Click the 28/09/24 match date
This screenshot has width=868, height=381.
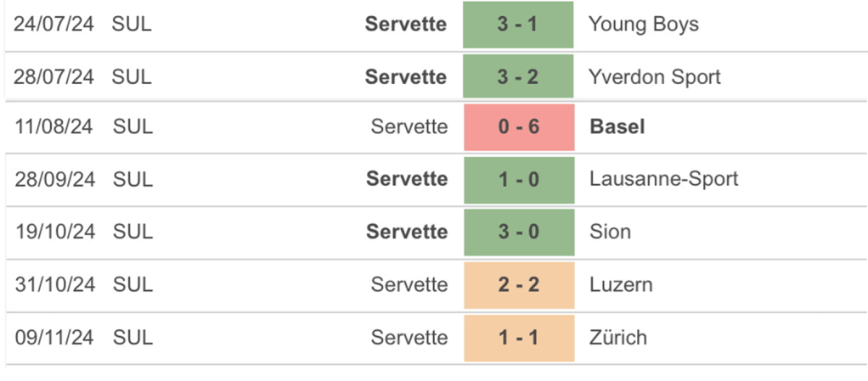pyautogui.click(x=54, y=179)
